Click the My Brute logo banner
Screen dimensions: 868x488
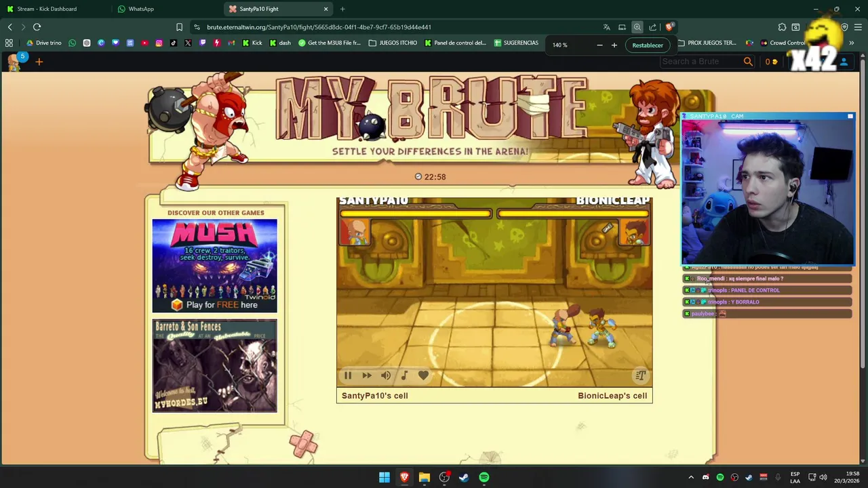[430, 108]
